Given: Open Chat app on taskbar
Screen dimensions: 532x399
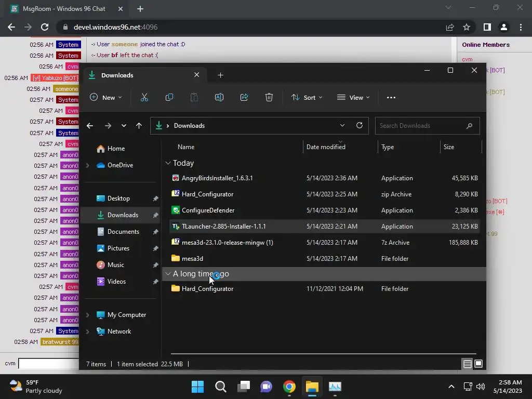Looking at the screenshot, I should 267,387.
